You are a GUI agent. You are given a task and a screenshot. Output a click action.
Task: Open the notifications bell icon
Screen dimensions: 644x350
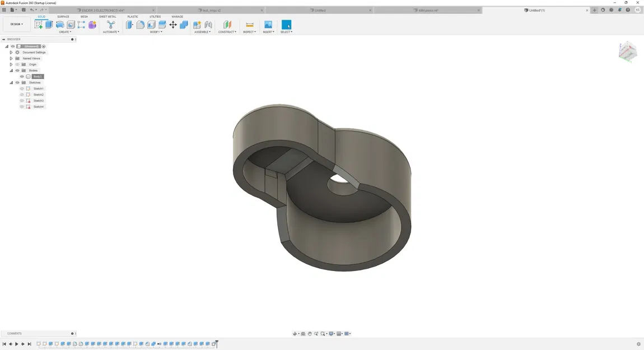click(620, 10)
